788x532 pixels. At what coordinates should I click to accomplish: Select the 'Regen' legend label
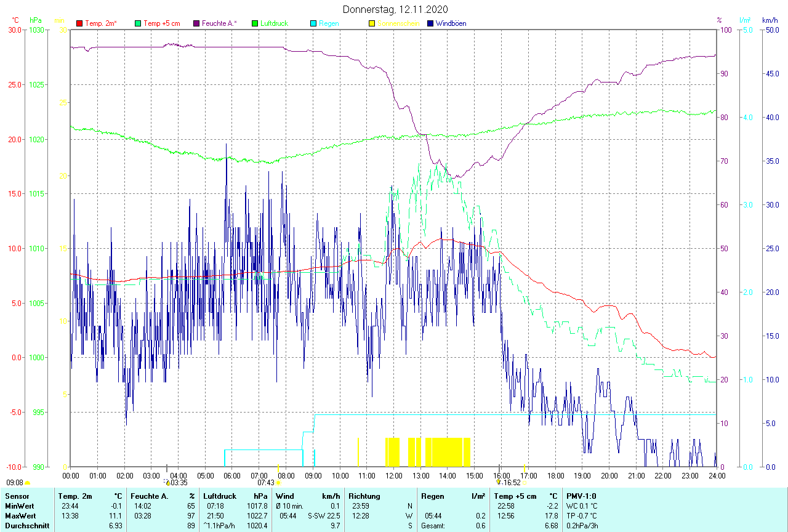[x=329, y=23]
